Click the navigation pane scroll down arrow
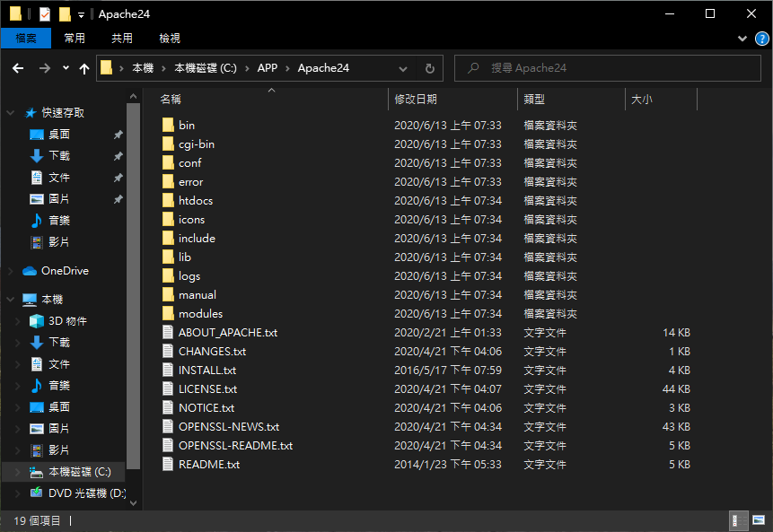Image resolution: width=773 pixels, height=532 pixels. [133, 503]
